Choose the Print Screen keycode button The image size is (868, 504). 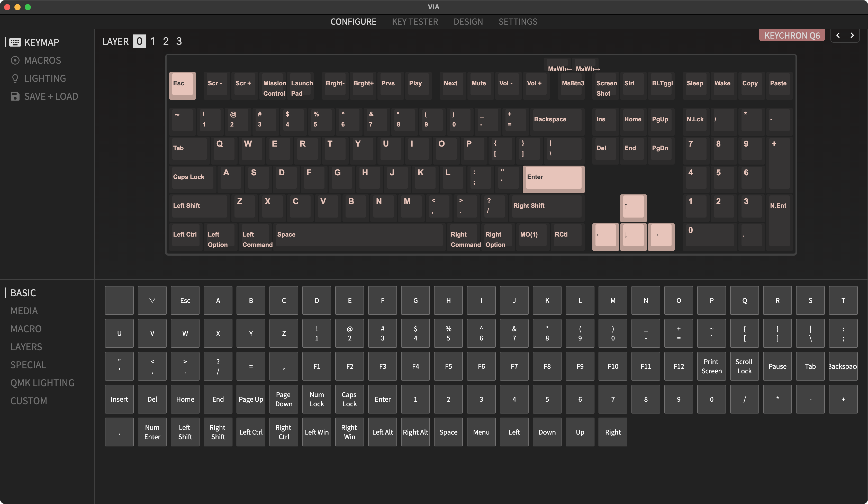(711, 366)
